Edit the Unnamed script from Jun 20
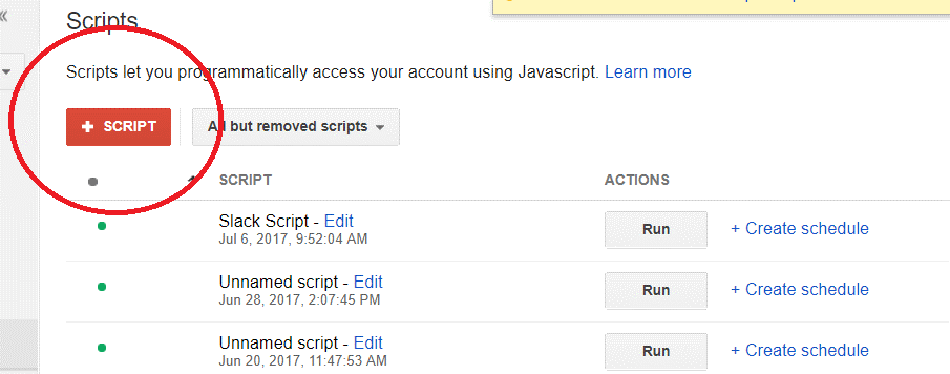Viewport: 950px width, 374px height. (x=368, y=342)
